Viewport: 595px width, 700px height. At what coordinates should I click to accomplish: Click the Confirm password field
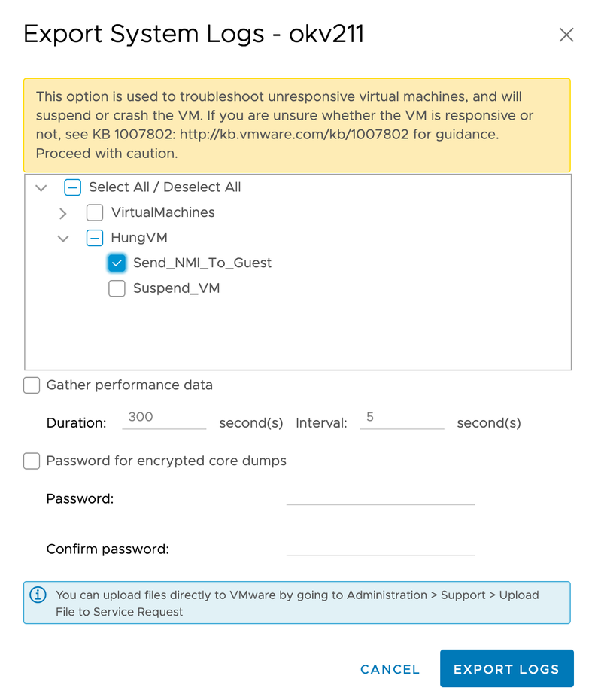coord(380,549)
